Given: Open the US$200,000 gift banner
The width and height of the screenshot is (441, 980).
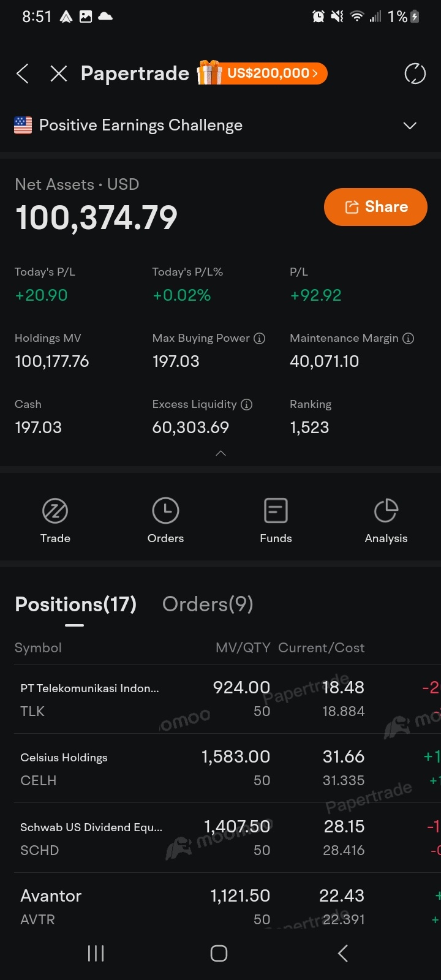Looking at the screenshot, I should [x=263, y=73].
